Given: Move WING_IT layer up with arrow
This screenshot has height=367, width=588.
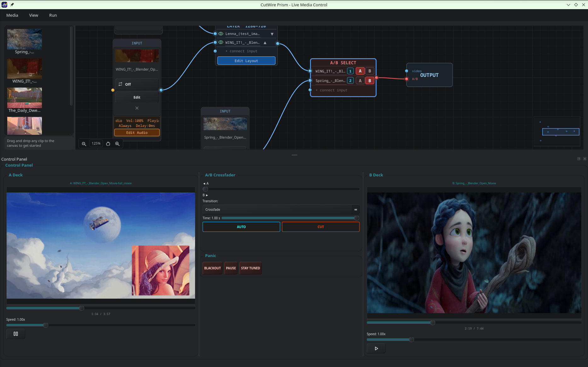Looking at the screenshot, I should (265, 43).
